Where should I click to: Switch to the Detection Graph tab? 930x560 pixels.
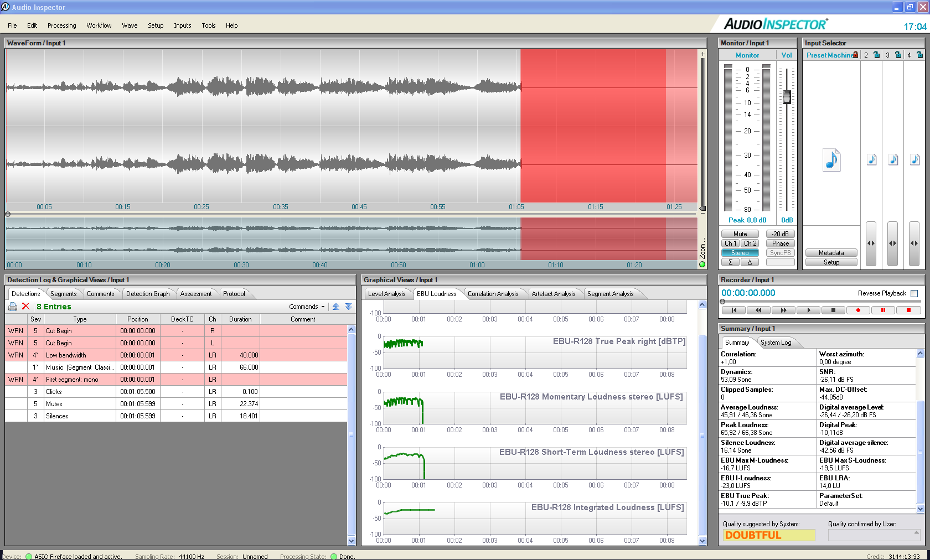click(148, 294)
